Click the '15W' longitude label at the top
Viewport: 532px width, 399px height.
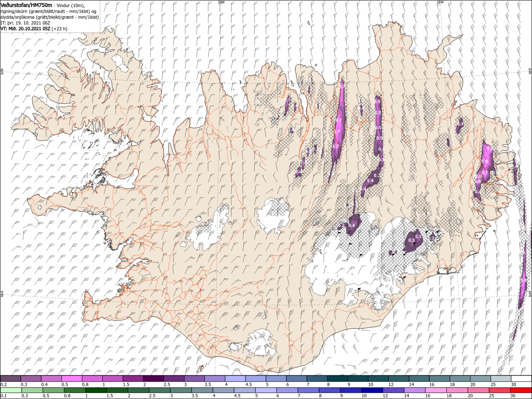[x=440, y=2]
